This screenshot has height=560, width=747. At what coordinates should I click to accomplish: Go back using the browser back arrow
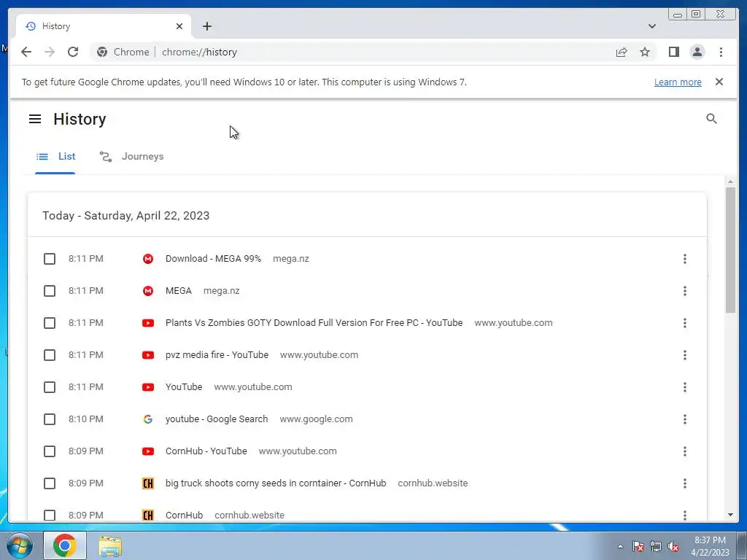(26, 52)
